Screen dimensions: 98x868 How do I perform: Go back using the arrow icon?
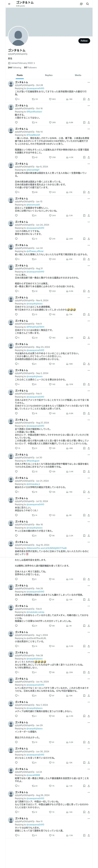tap(9, 4)
